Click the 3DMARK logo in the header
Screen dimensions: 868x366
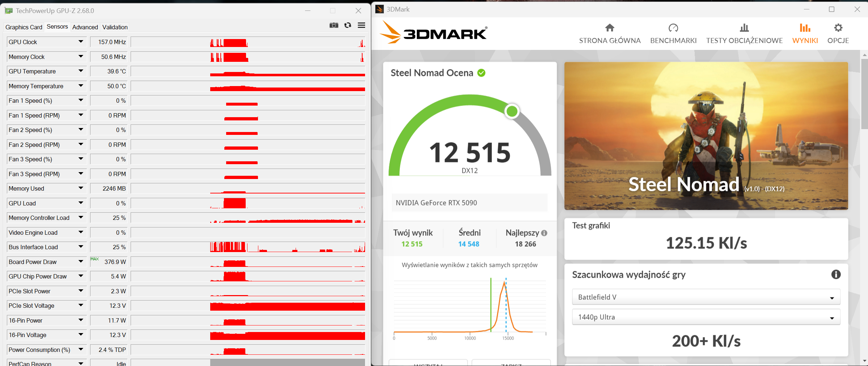(433, 32)
